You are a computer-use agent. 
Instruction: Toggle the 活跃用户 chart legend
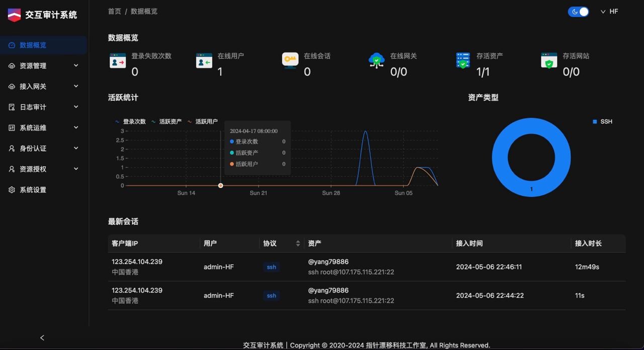click(x=203, y=121)
